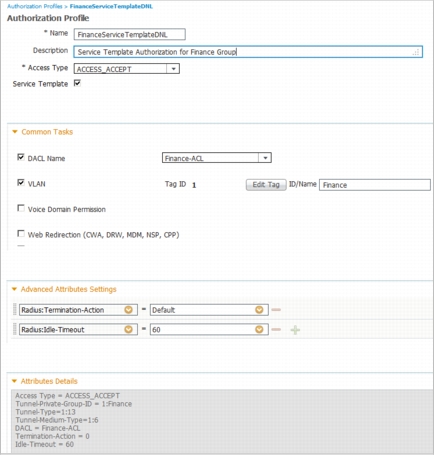
Task: Collapse the Common Tasks section
Action: 15,132
